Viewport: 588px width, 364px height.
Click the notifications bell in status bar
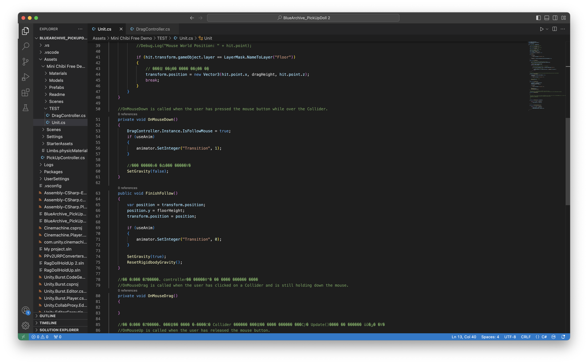click(563, 337)
